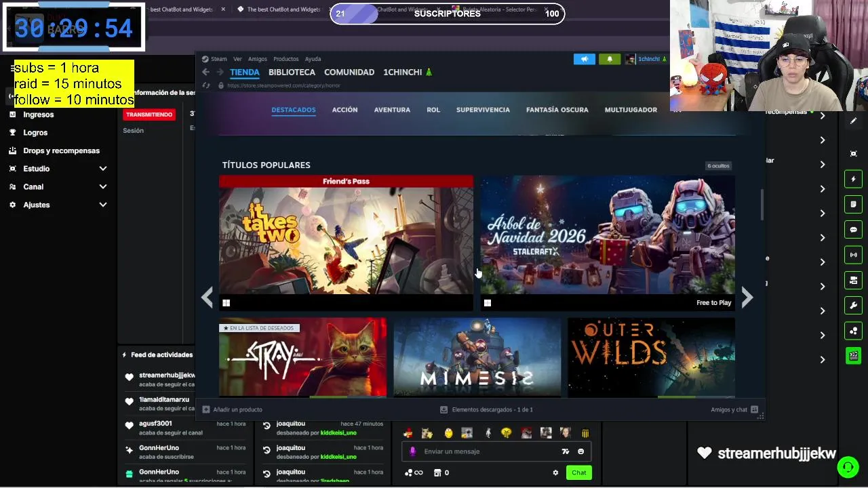The image size is (868, 488).
Task: Click the broadcast signal icon in right toolbar
Action: pyautogui.click(x=853, y=255)
